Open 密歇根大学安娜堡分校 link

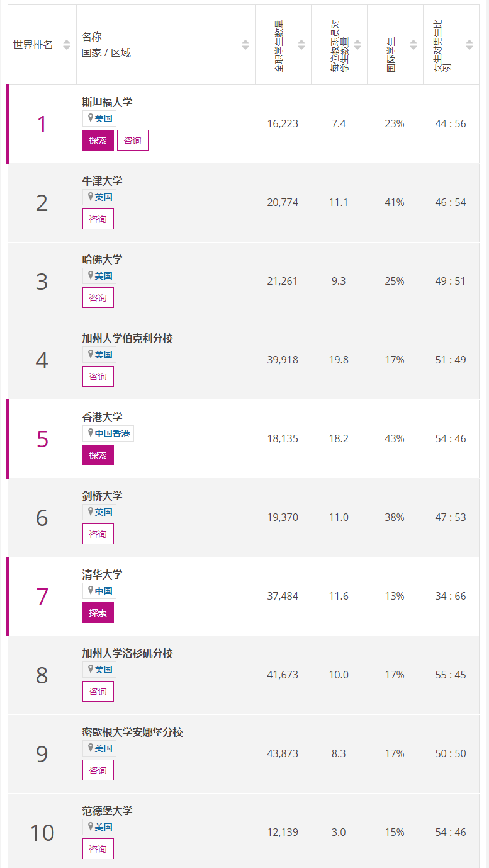pos(132,732)
